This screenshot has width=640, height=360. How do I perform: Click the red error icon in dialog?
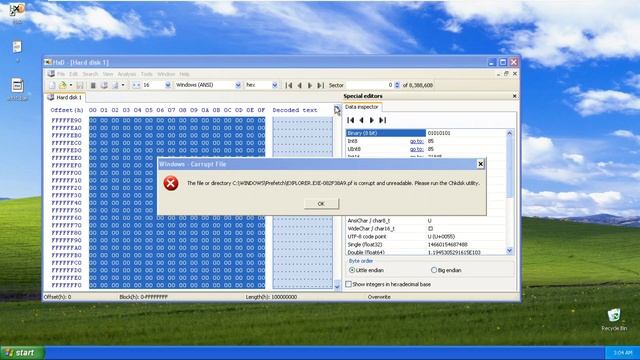click(171, 183)
